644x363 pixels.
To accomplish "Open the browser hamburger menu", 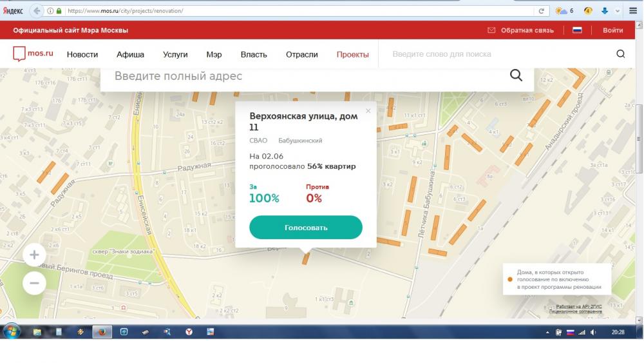I will [x=633, y=11].
